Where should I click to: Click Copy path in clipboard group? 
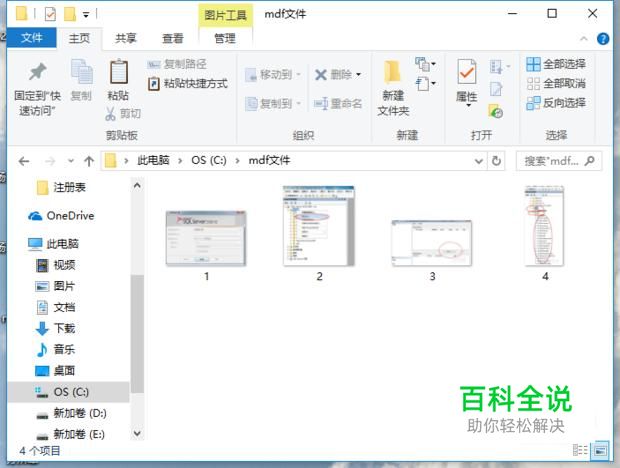[x=177, y=64]
